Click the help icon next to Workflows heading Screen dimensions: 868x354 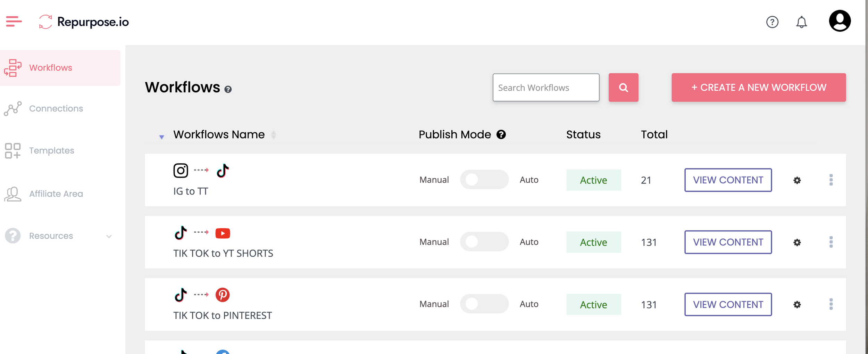click(228, 90)
